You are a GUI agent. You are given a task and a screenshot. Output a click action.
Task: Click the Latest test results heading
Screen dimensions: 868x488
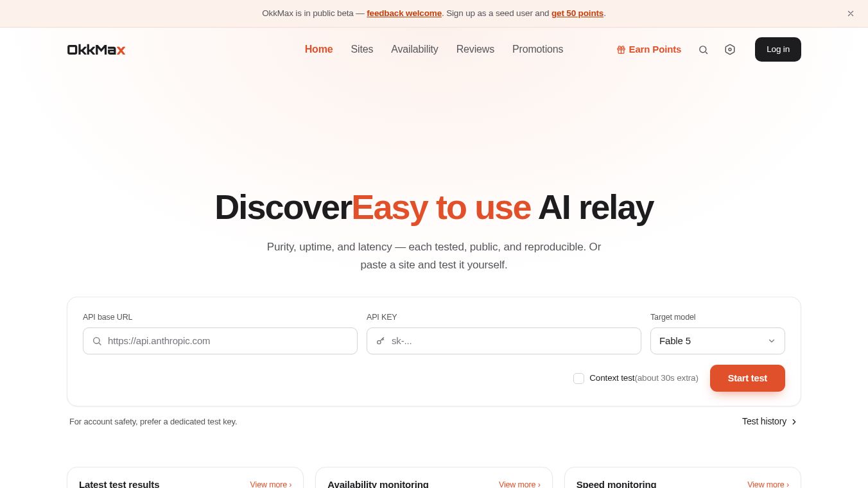pos(119,484)
